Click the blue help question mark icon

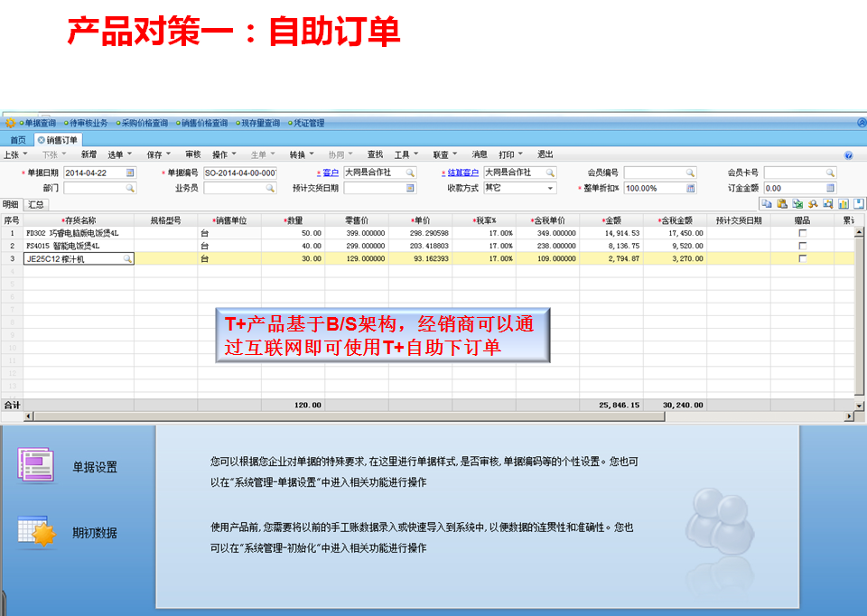pyautogui.click(x=848, y=155)
